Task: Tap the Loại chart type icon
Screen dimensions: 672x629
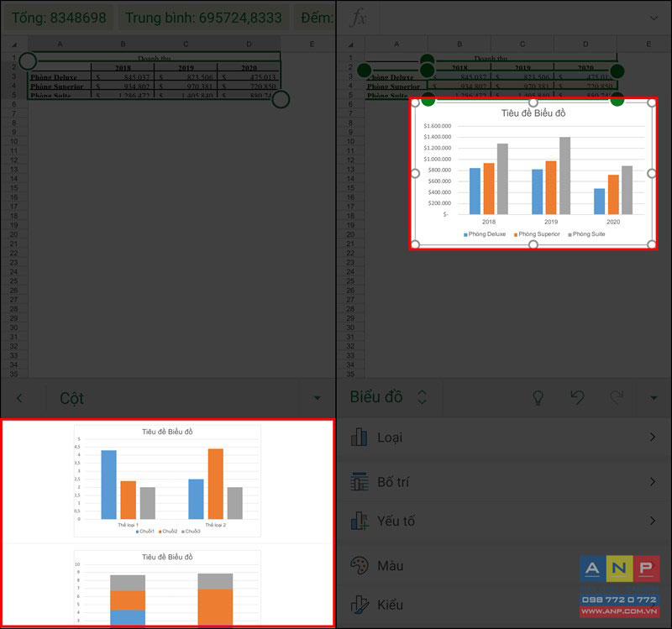Action: pyautogui.click(x=360, y=437)
